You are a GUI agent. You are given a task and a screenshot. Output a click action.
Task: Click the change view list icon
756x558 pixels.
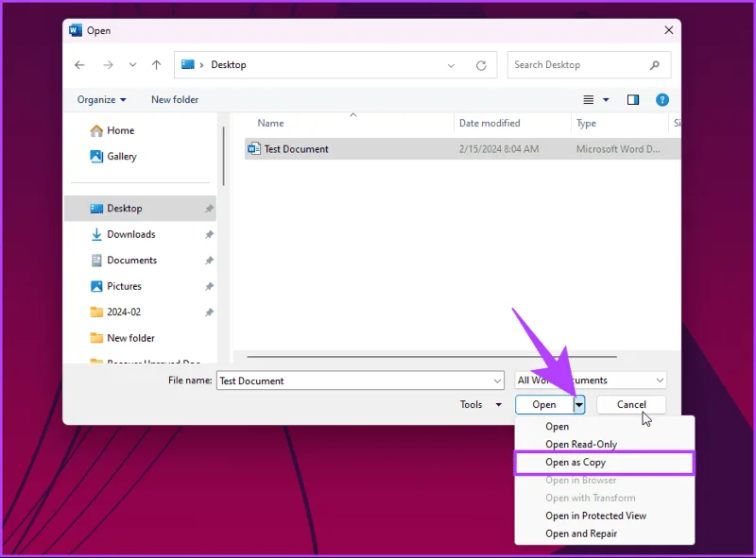[588, 100]
